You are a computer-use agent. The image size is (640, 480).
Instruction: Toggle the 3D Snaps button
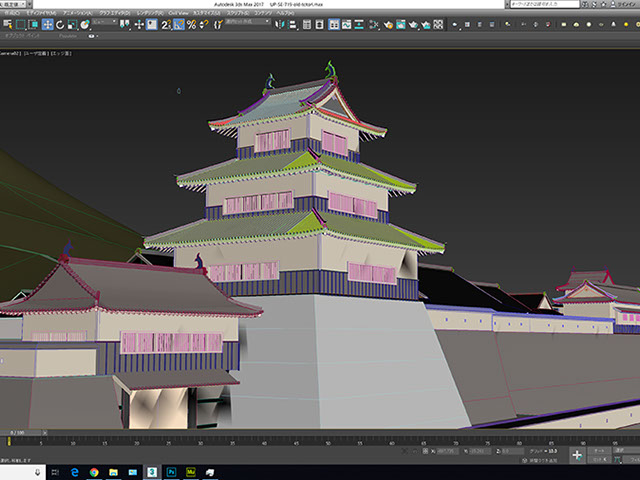pyautogui.click(x=164, y=24)
